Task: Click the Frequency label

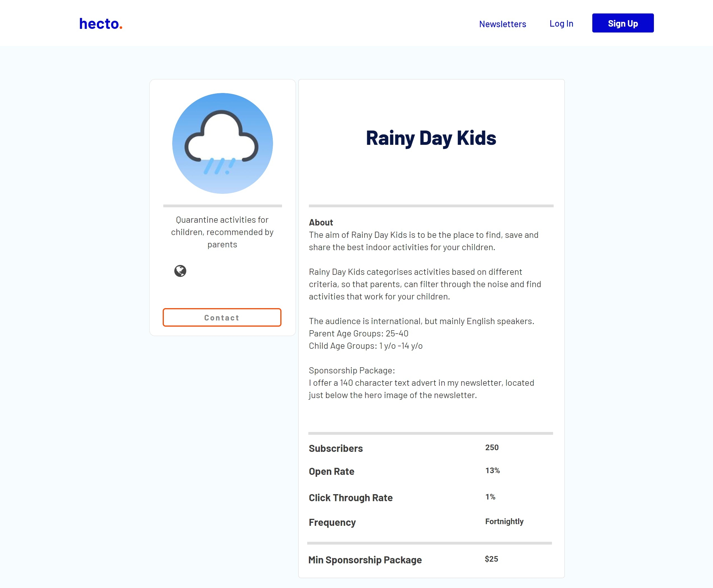Action: [x=332, y=522]
